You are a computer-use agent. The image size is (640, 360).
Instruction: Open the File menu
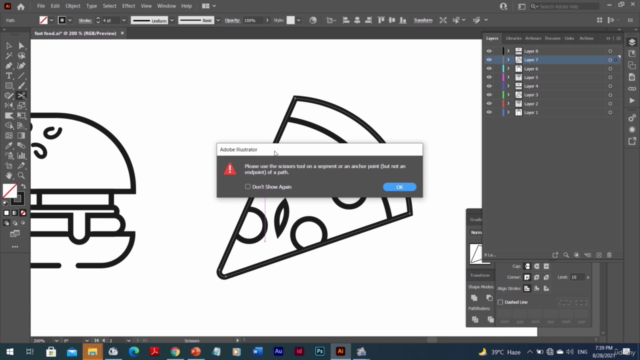pos(41,6)
